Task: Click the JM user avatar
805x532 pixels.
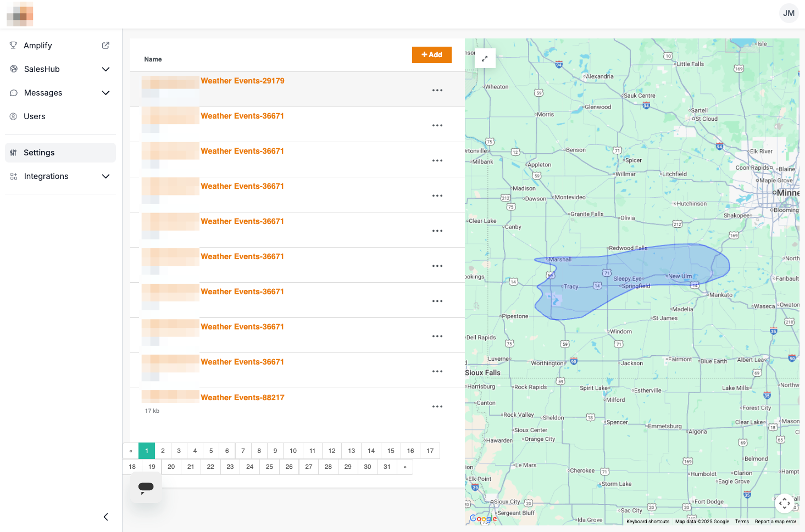Action: pos(789,13)
